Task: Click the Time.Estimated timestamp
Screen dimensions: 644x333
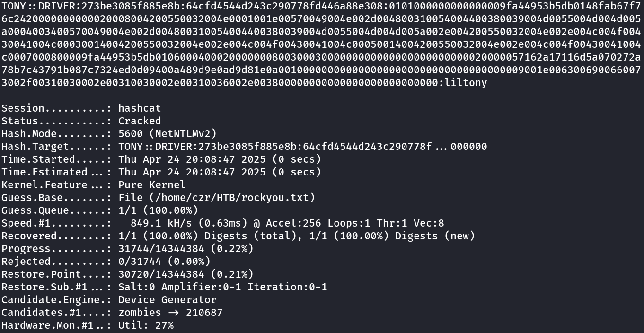Action: coord(220,172)
